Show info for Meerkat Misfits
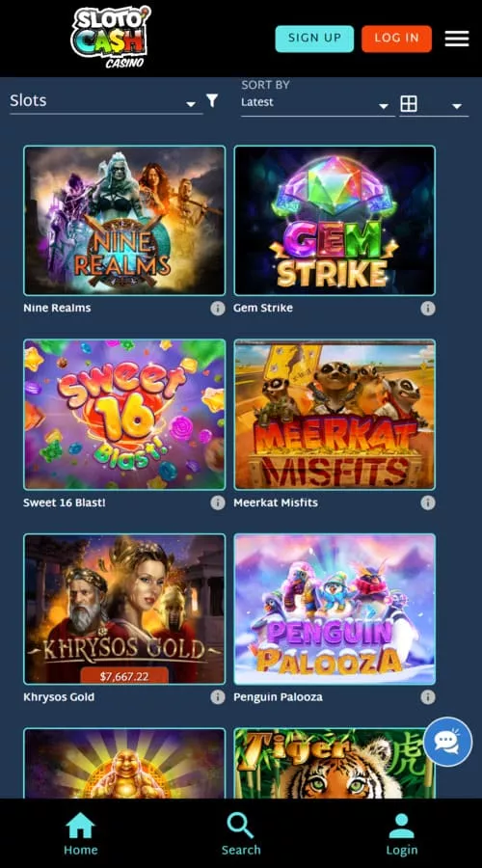Viewport: 482px width, 868px height. pos(428,502)
